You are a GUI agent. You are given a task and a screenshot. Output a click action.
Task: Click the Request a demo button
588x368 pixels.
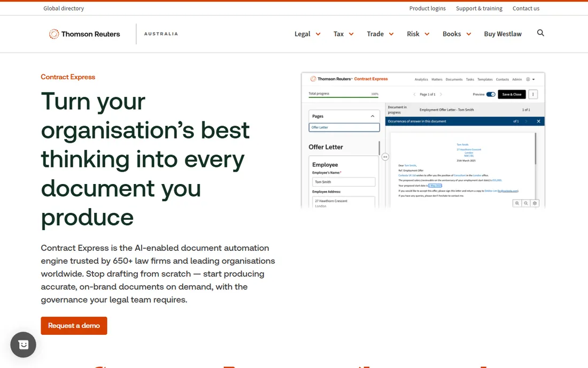(x=74, y=326)
